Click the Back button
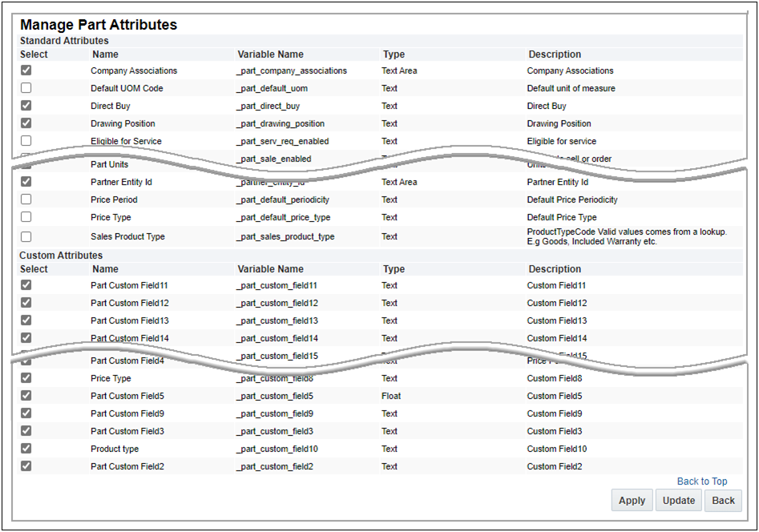The image size is (759, 532). pyautogui.click(x=723, y=500)
